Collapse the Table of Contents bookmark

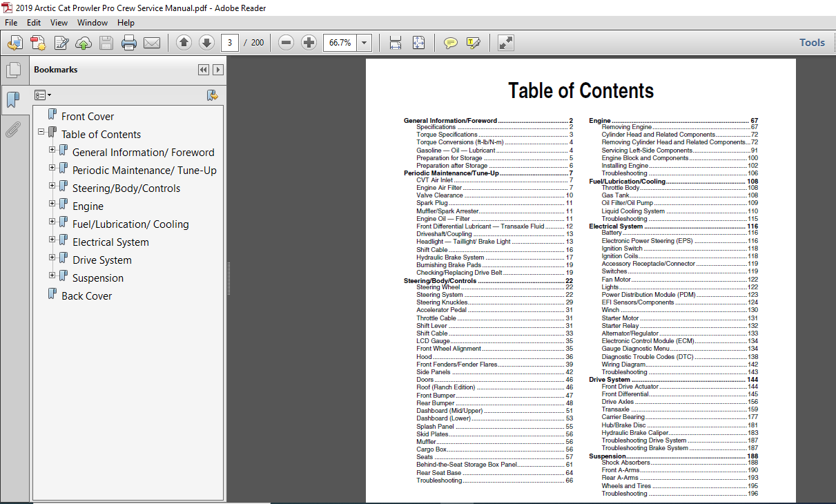[x=41, y=132]
